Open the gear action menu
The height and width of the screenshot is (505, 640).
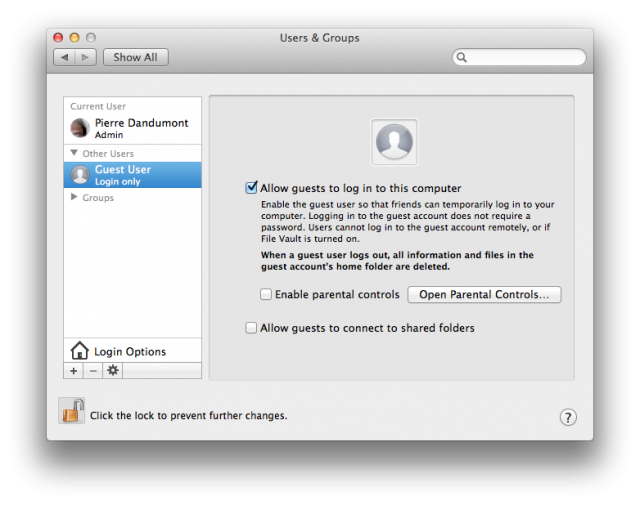click(x=113, y=371)
